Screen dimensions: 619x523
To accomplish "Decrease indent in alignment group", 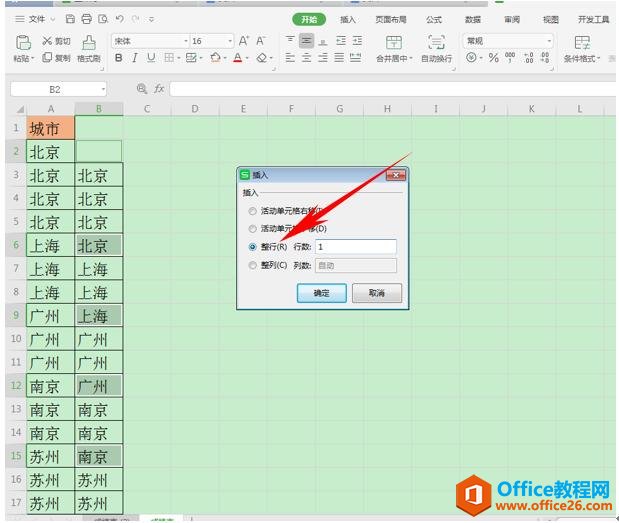I will point(341,40).
